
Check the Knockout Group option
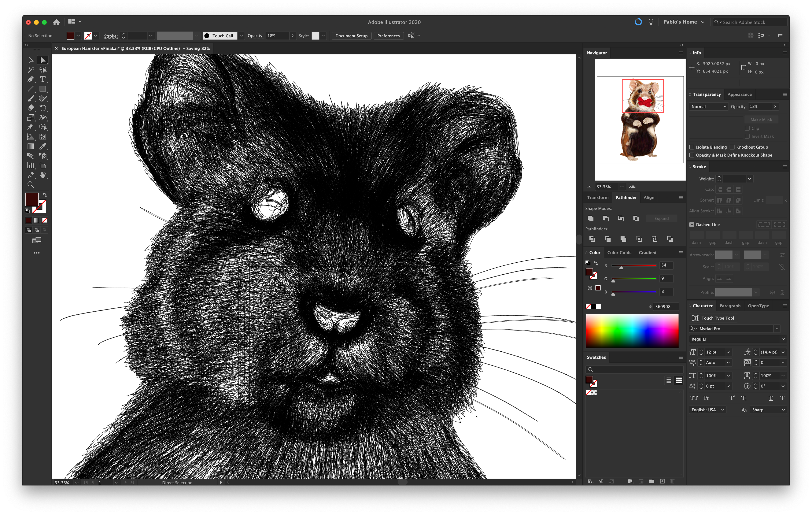(732, 147)
